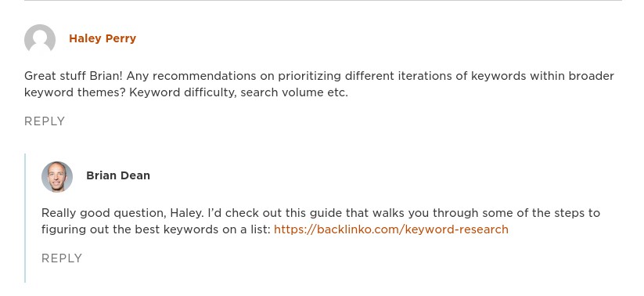The height and width of the screenshot is (296, 644).
Task: Click Haley Perry's gray default avatar icon
Action: (40, 38)
